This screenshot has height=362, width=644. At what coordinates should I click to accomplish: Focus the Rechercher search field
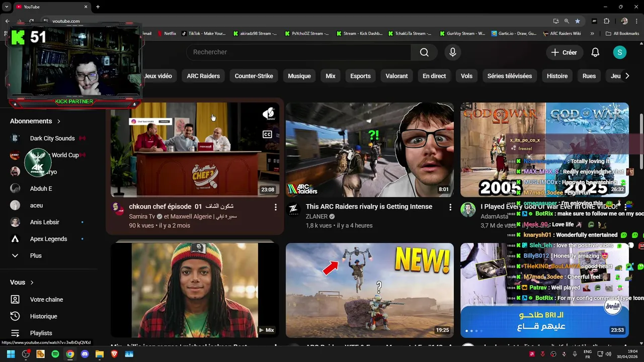298,52
